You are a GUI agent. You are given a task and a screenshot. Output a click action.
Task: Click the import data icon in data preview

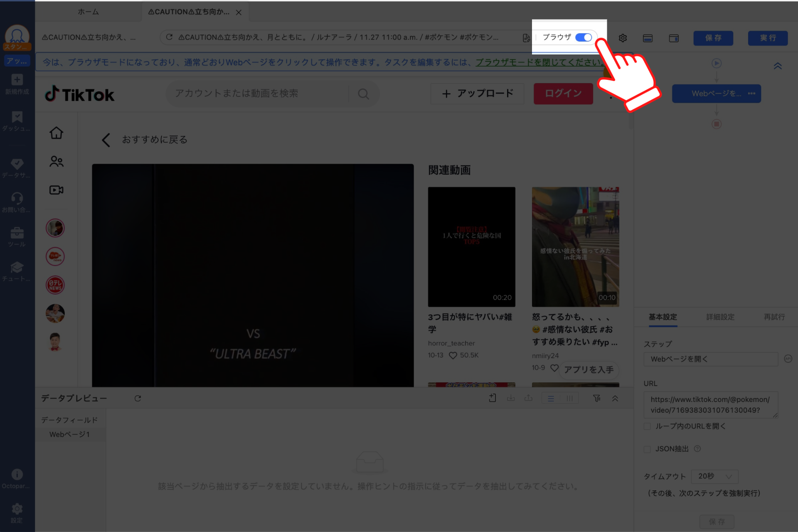[511, 398]
